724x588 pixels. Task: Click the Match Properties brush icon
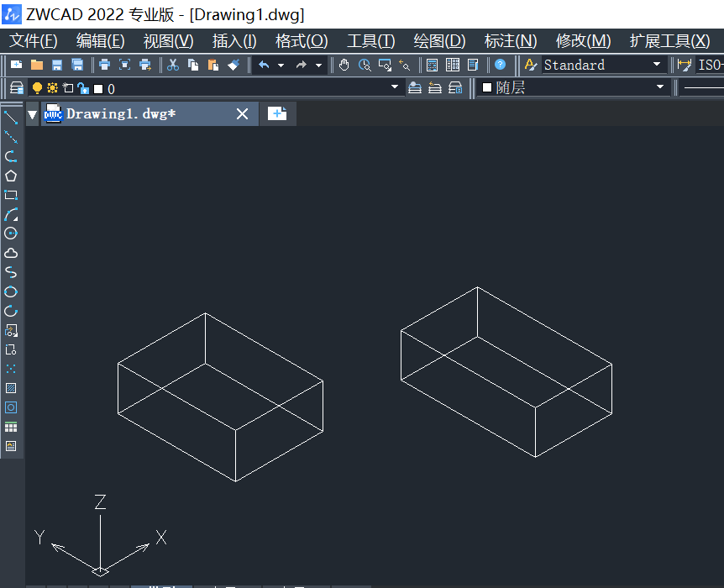[233, 65]
